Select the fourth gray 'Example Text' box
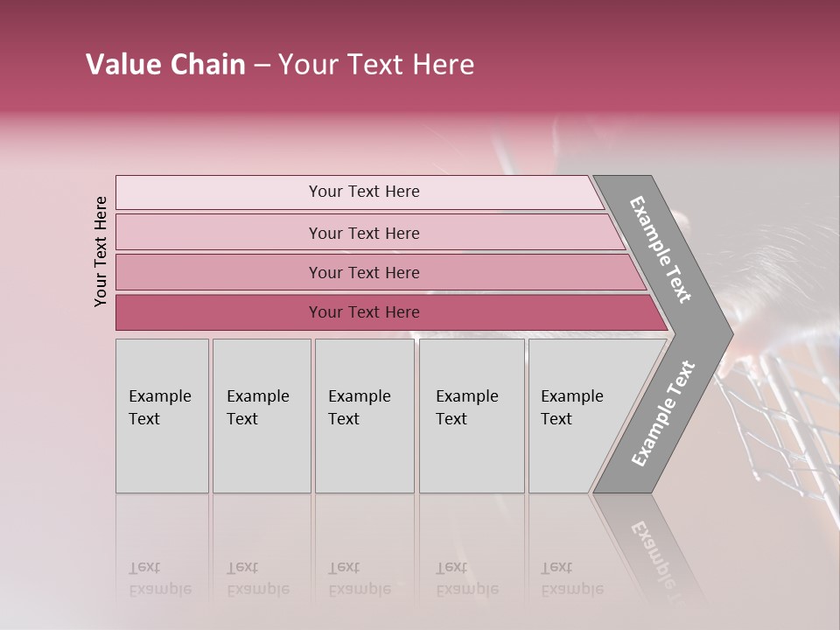The height and width of the screenshot is (630, 840). click(472, 416)
